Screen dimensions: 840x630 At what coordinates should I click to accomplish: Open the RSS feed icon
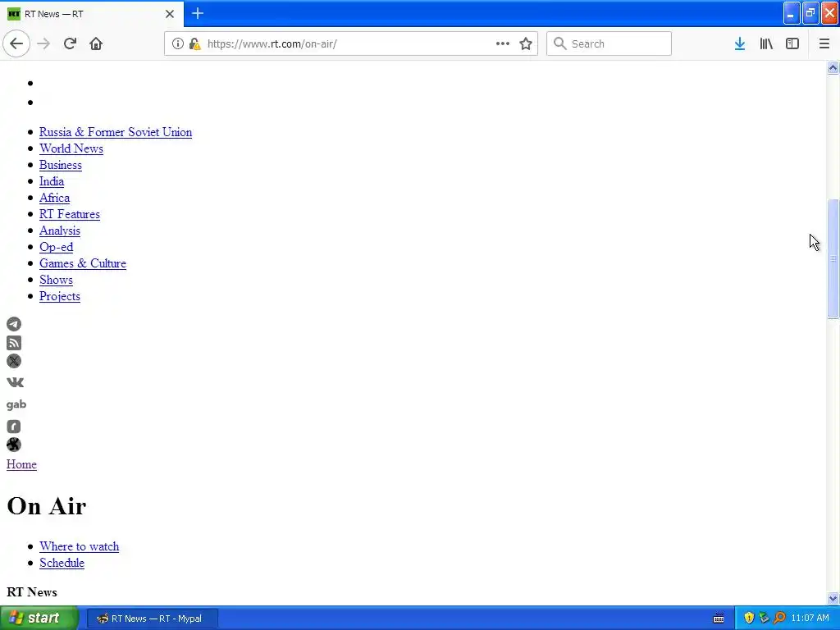point(14,343)
